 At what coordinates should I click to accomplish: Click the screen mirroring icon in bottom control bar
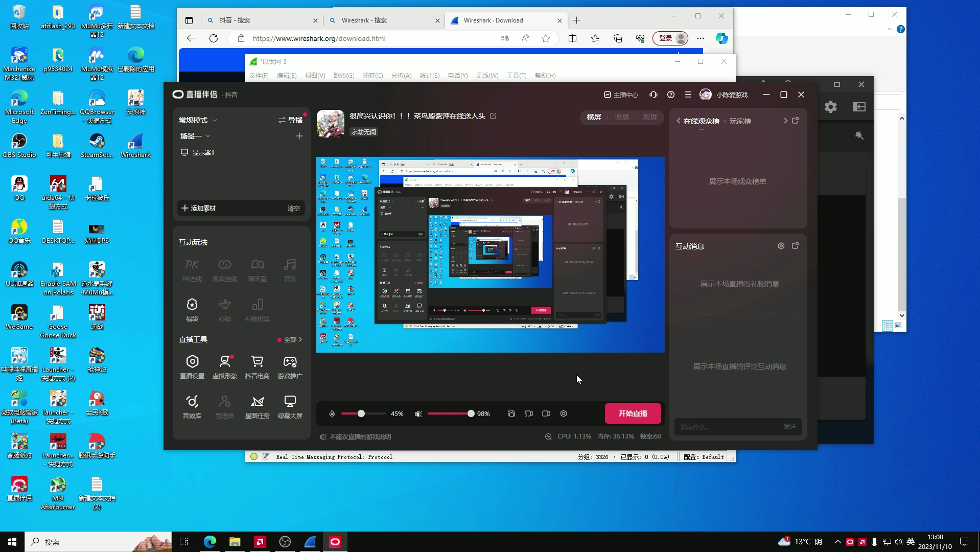tap(529, 413)
